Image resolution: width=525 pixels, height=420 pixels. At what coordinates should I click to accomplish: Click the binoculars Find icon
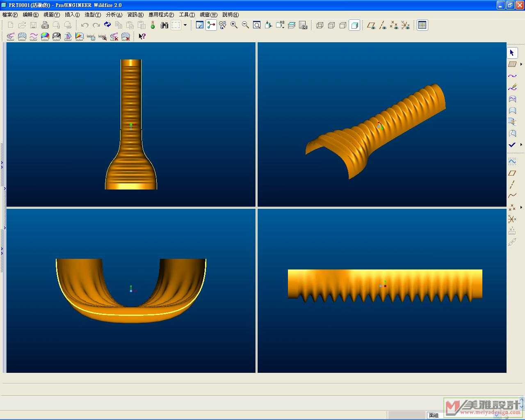coord(164,25)
